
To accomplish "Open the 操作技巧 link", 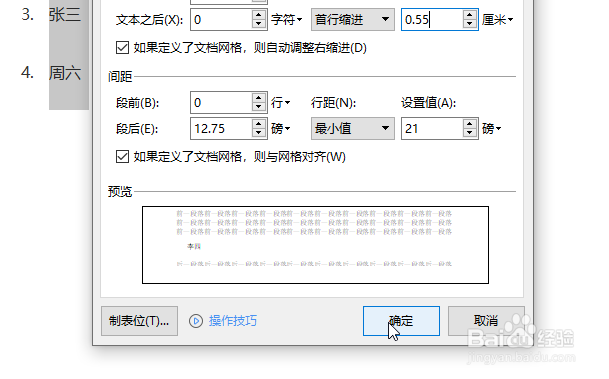I will tap(233, 321).
